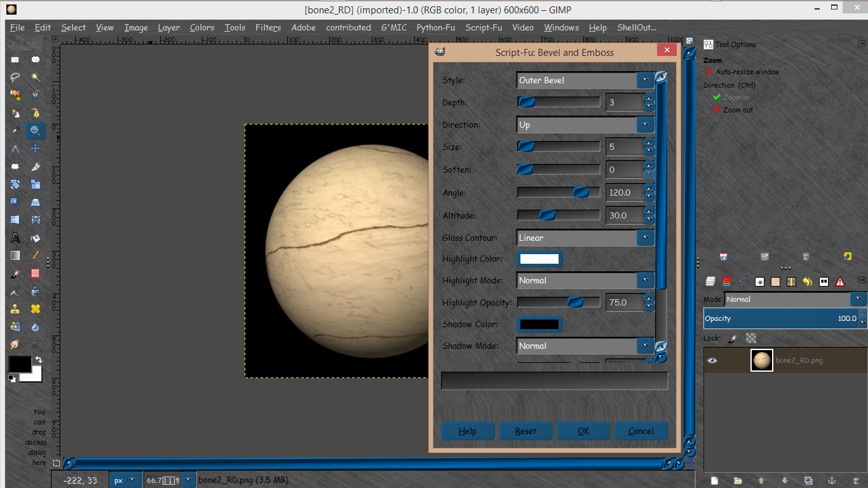The width and height of the screenshot is (868, 488).
Task: Select the Free Select lasso tool
Action: pyautogui.click(x=15, y=78)
